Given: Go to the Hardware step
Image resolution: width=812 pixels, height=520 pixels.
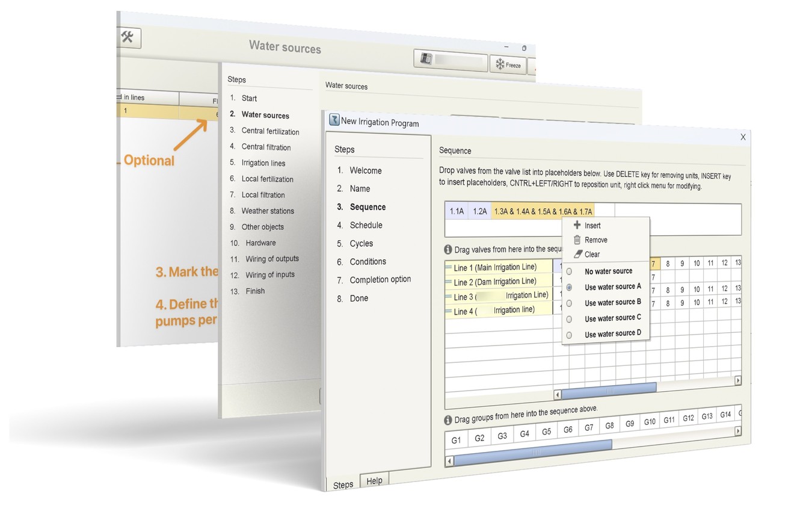Looking at the screenshot, I should [260, 243].
